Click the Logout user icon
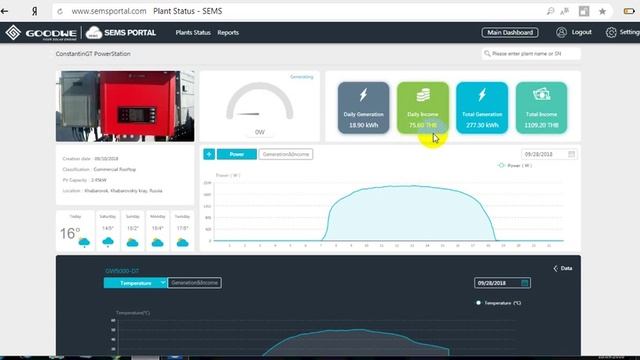 click(561, 32)
